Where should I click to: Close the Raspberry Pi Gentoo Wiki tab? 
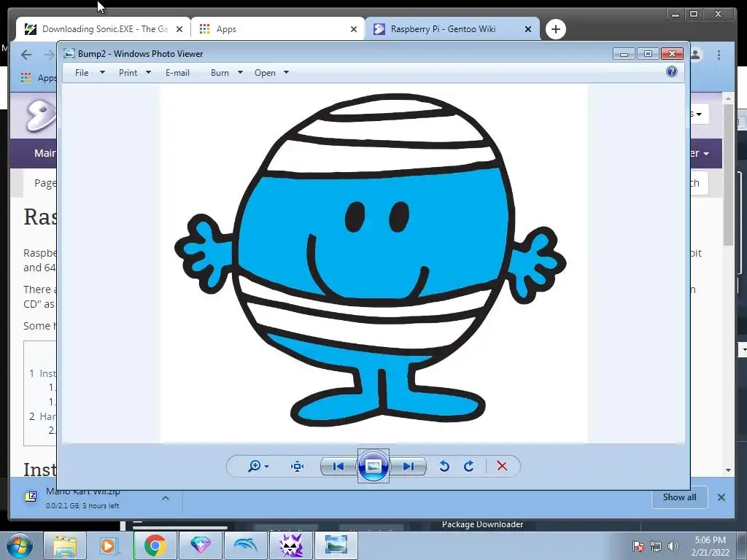coord(528,29)
